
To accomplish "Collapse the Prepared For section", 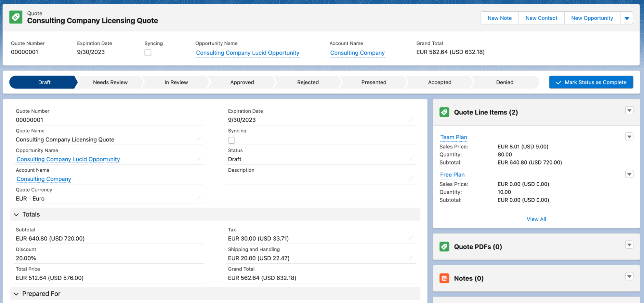I will point(16,294).
